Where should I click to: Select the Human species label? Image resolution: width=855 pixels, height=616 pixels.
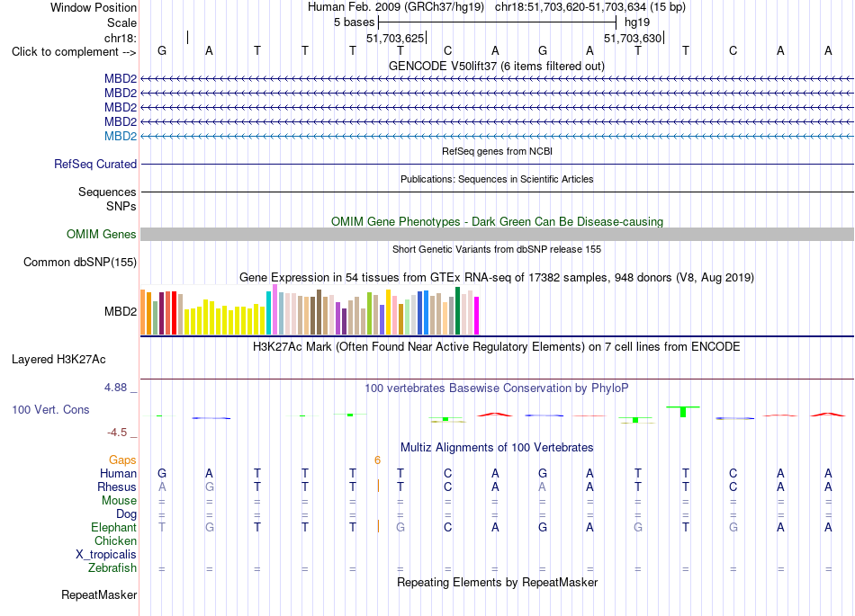point(118,473)
